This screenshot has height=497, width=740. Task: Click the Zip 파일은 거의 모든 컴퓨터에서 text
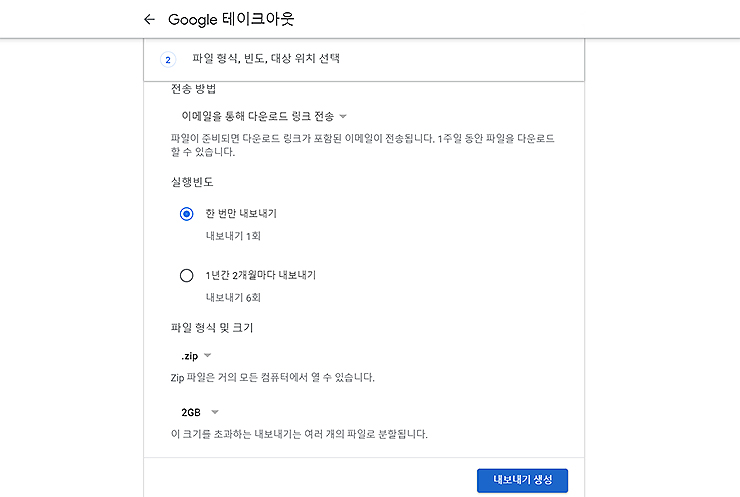(x=272, y=378)
